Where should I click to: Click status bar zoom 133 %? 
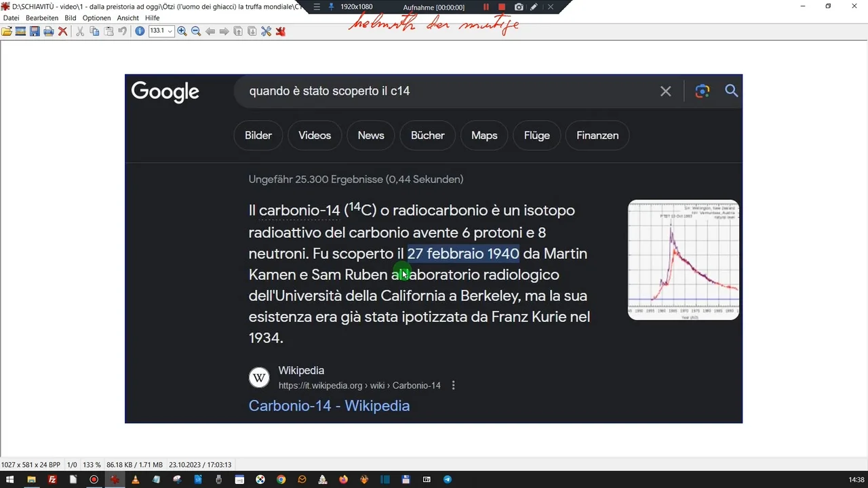92,465
